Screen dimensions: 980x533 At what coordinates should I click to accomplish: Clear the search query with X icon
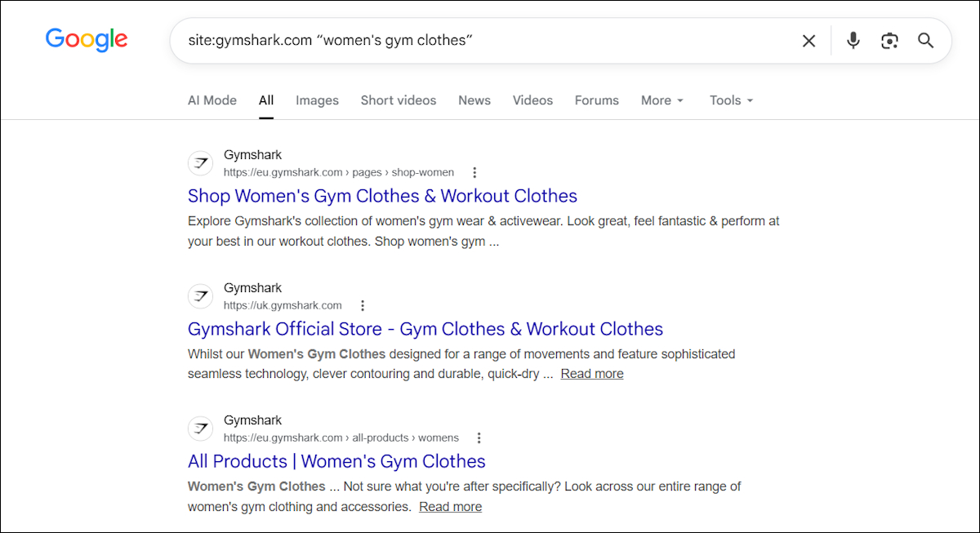pyautogui.click(x=808, y=41)
